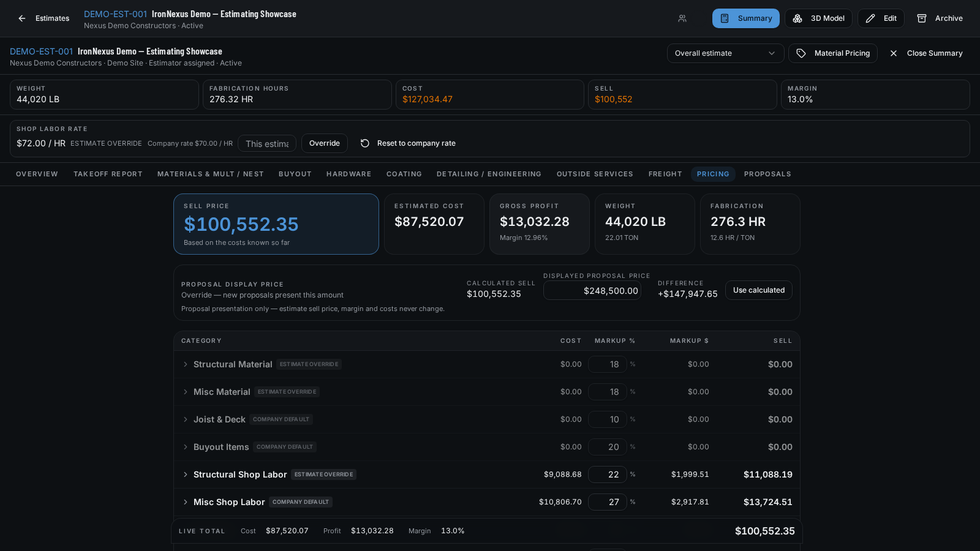The height and width of the screenshot is (551, 980).
Task: Expand the Misc Material row
Action: tap(186, 392)
